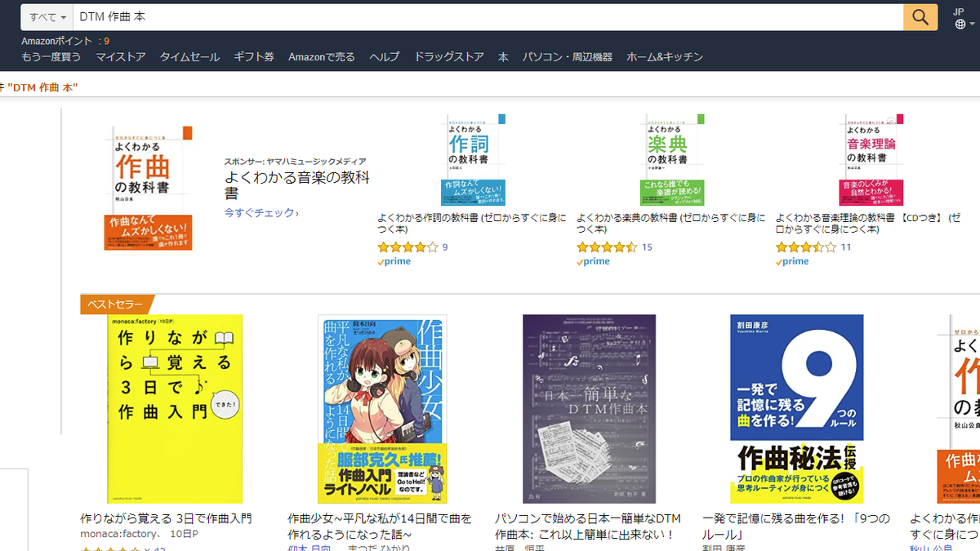
Task: Click the prime badge under 楽典の教科書
Action: pyautogui.click(x=594, y=262)
